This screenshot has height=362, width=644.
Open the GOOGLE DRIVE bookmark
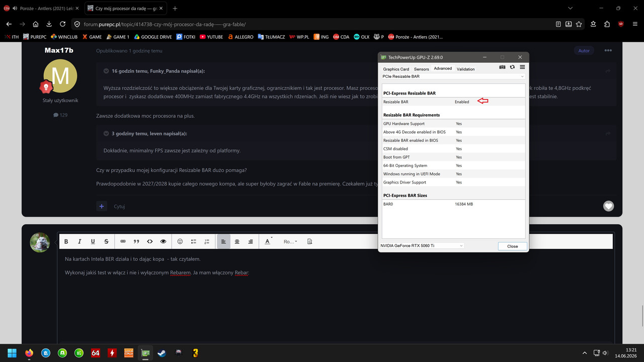tap(152, 37)
